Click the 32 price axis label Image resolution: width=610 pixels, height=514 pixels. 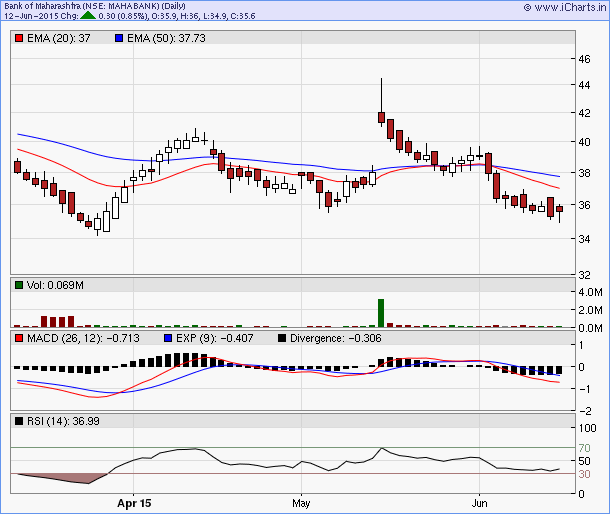pyautogui.click(x=584, y=275)
